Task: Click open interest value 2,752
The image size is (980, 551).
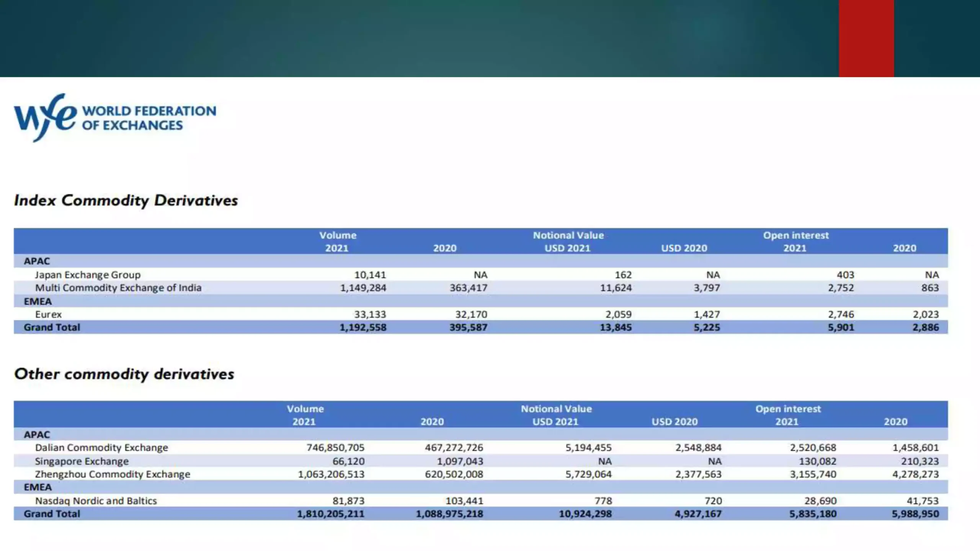Action: [x=841, y=288]
